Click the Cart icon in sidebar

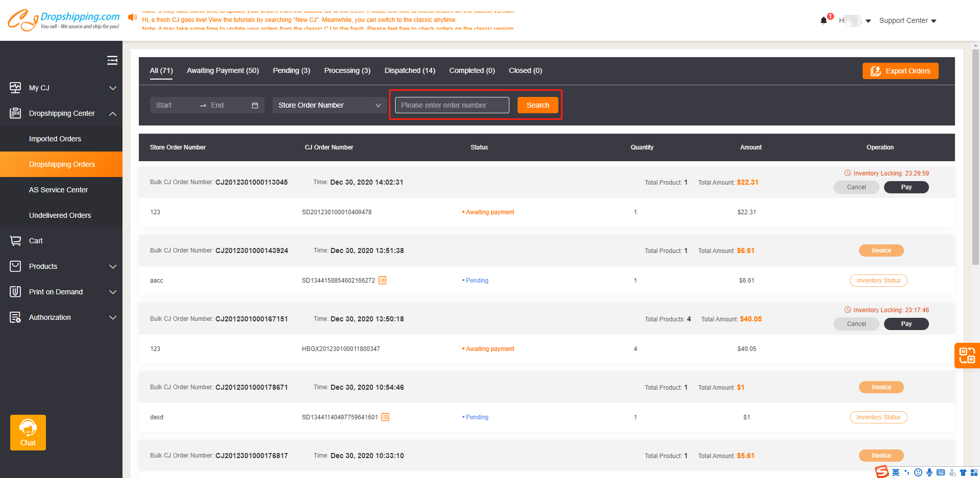[16, 241]
